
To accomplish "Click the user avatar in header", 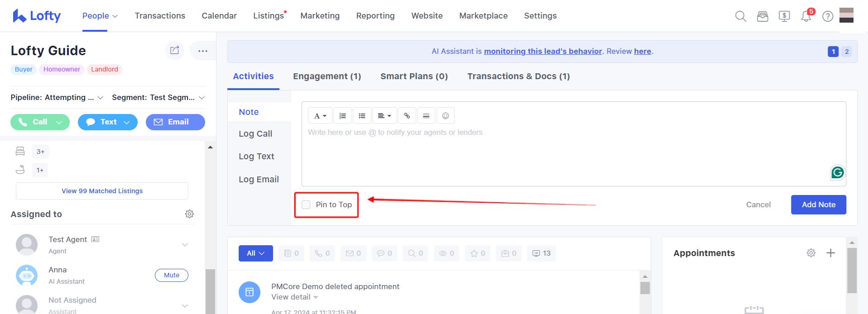I will [846, 15].
